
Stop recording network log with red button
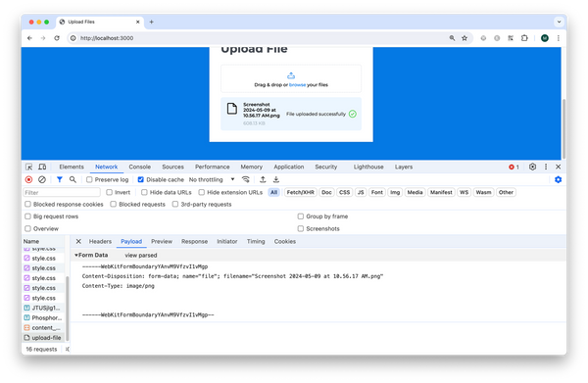28,180
